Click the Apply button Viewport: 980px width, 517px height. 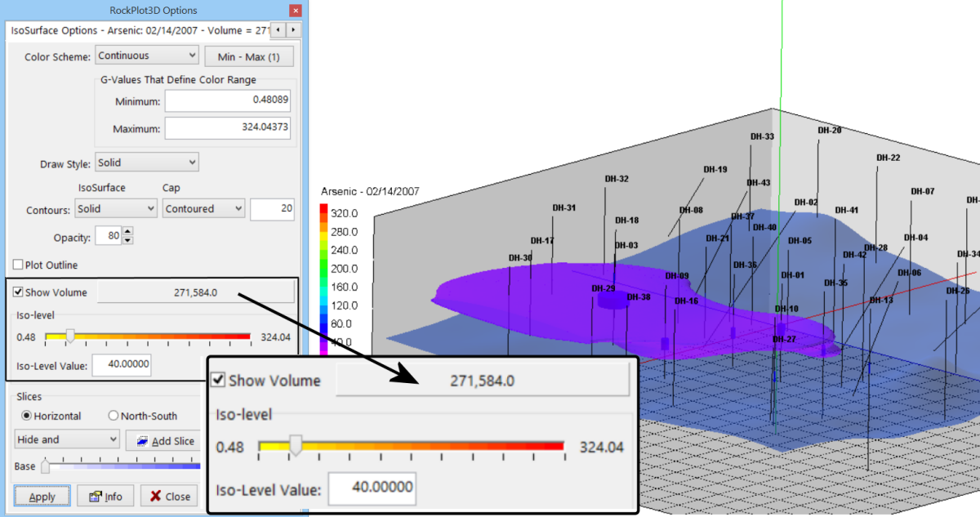[x=42, y=497]
